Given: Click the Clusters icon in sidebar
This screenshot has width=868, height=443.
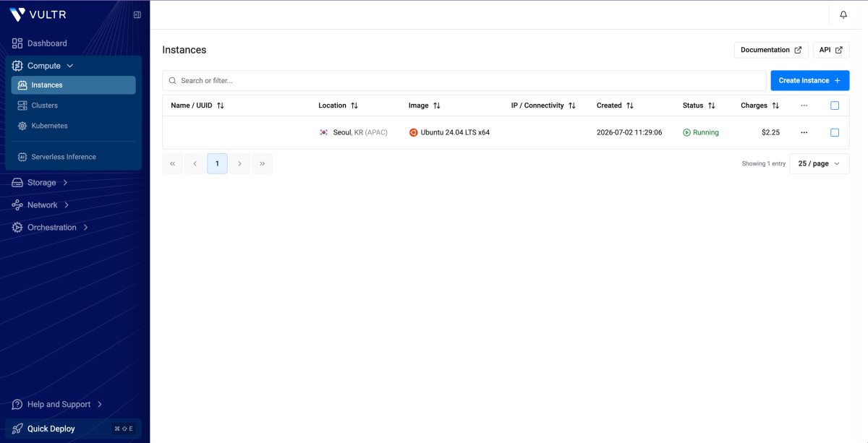Looking at the screenshot, I should coord(22,106).
